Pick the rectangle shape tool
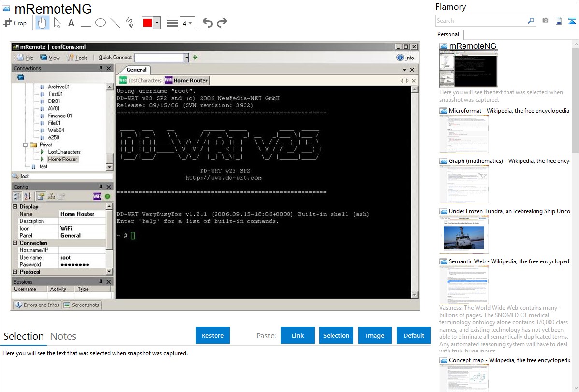 point(86,23)
